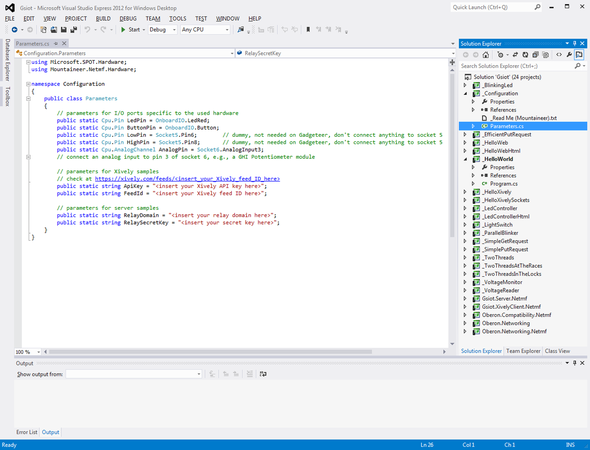590x450 pixels.
Task: Click the Open File toolbar icon
Action: 54,30
